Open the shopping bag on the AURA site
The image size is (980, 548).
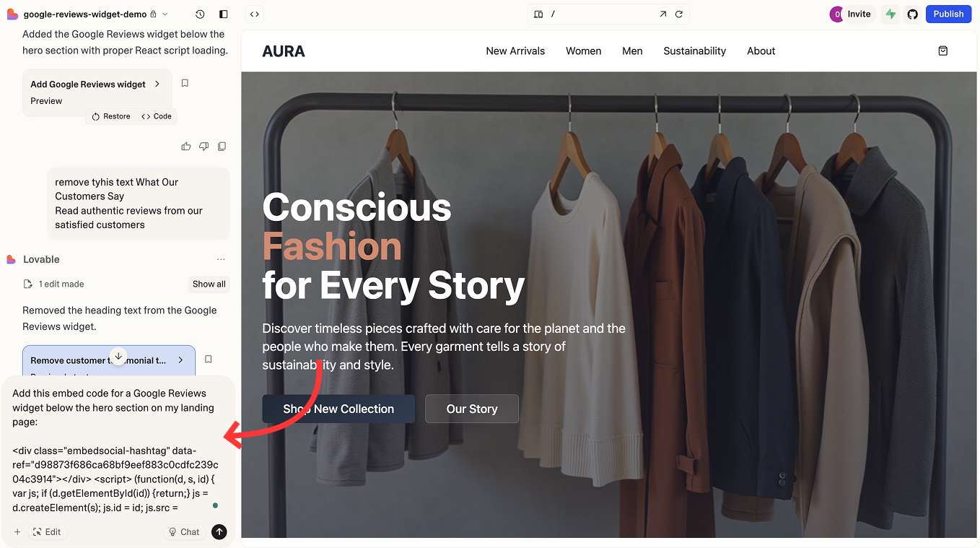click(942, 51)
